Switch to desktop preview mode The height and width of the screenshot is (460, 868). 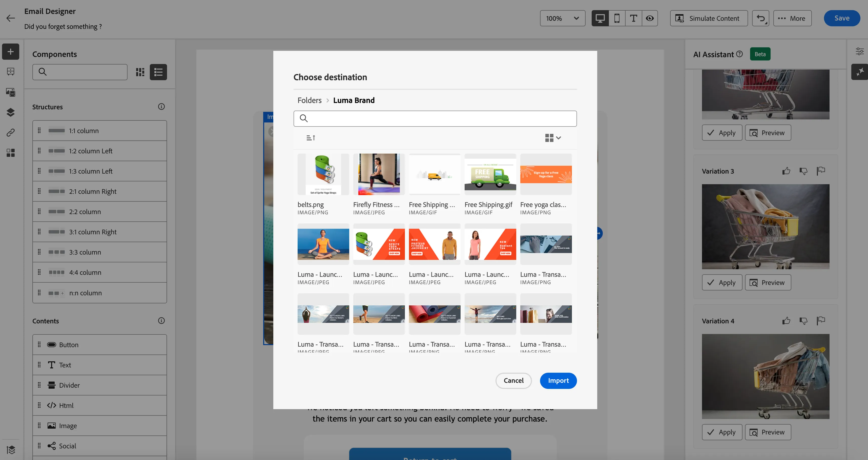tap(600, 18)
